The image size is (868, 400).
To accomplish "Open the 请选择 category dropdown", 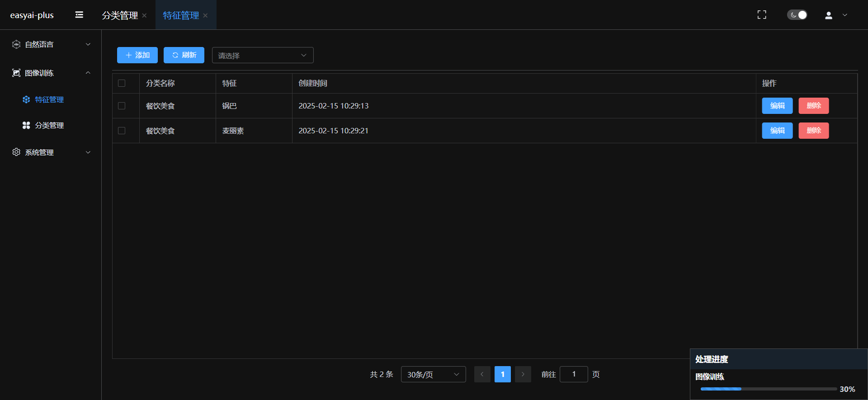I will click(x=263, y=55).
